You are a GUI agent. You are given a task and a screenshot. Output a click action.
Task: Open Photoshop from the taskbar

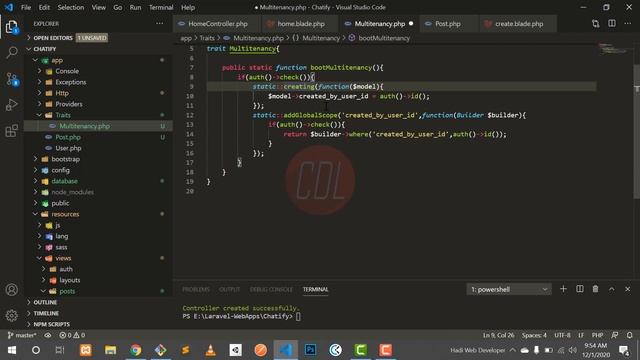[310, 350]
